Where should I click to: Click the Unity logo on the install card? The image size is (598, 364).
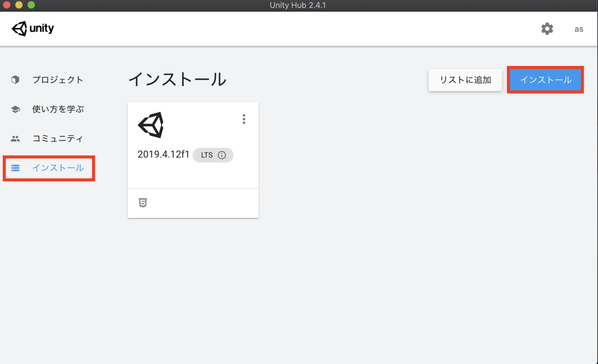point(150,125)
